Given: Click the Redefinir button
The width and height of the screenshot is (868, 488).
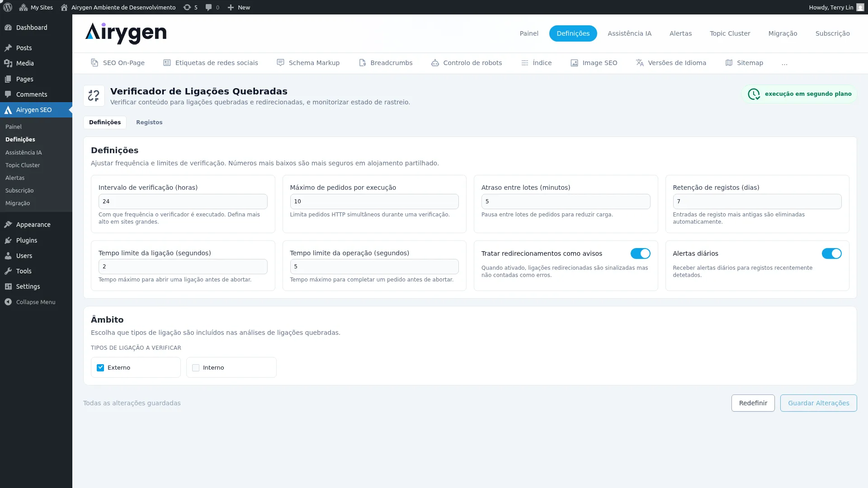Looking at the screenshot, I should 753,403.
